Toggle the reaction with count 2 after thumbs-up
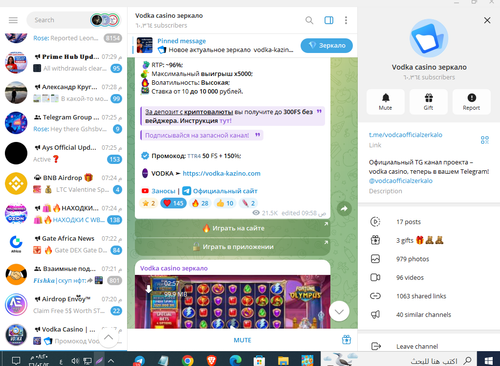The width and height of the screenshot is (500, 366). pyautogui.click(x=248, y=203)
